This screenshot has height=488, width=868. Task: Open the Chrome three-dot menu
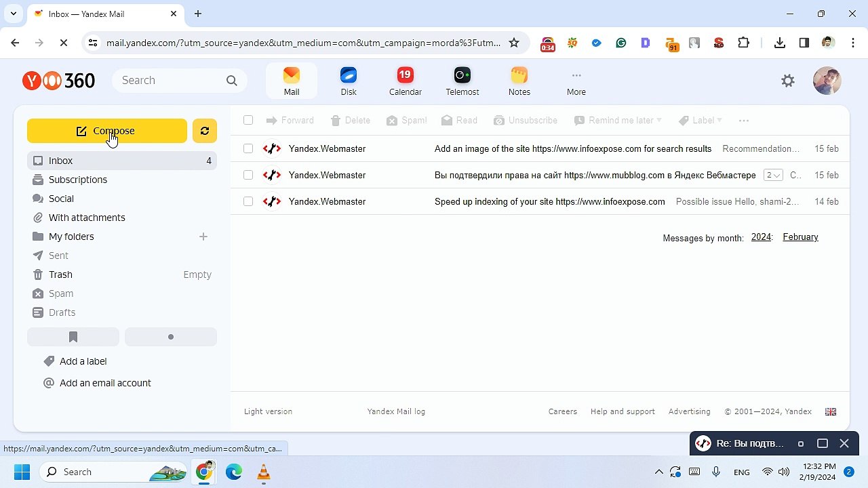tap(852, 43)
